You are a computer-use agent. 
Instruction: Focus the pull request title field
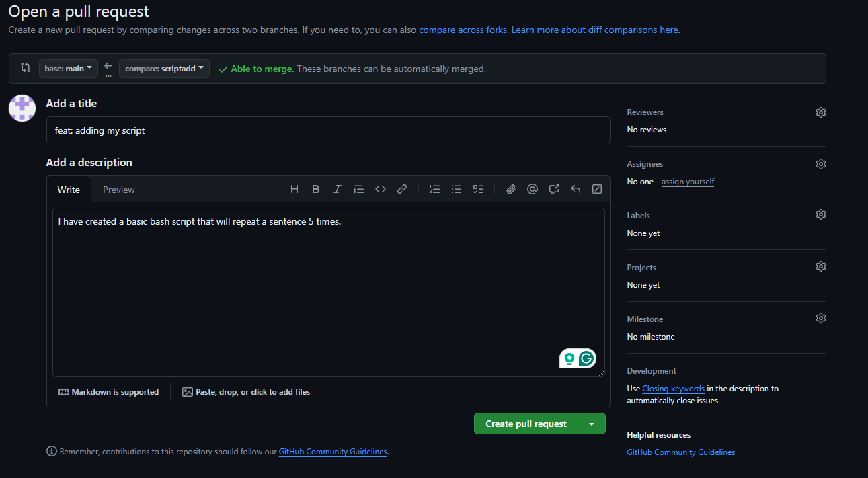pos(328,130)
